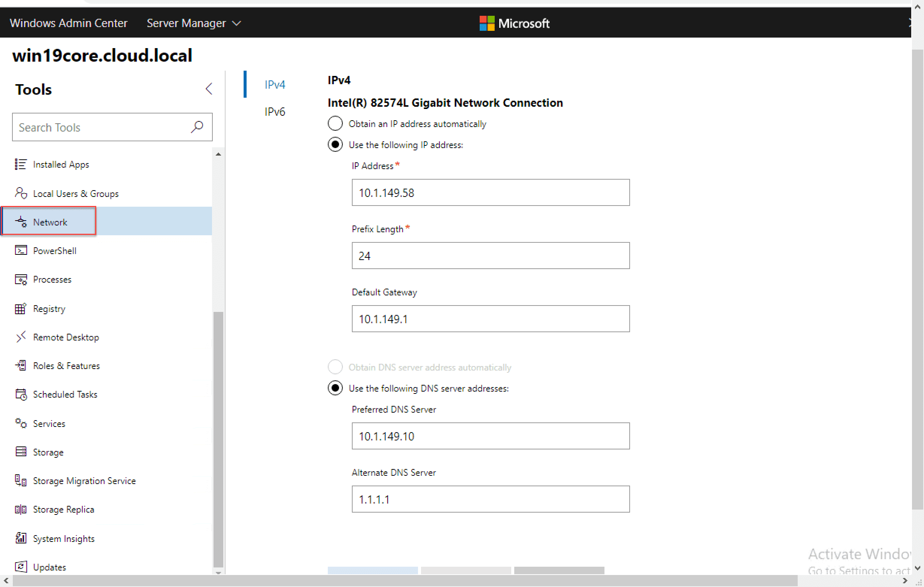Click the tools list scroll-up arrow
This screenshot has width=924, height=587.
(x=218, y=154)
